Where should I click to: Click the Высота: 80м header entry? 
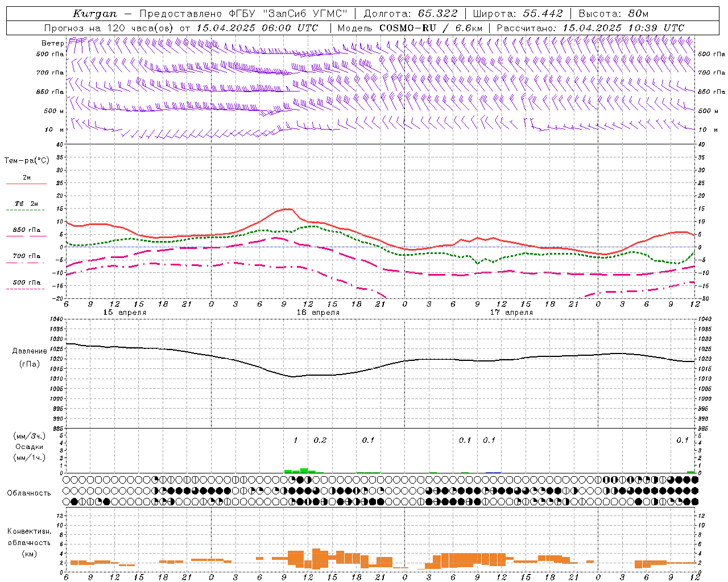click(x=614, y=14)
